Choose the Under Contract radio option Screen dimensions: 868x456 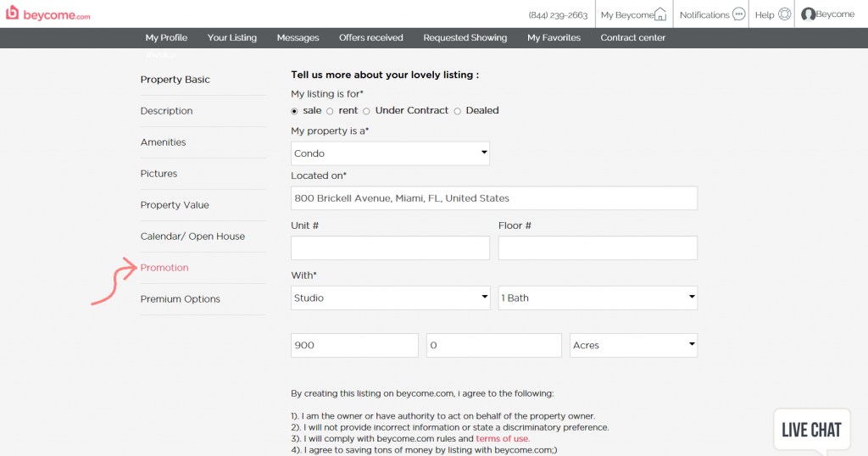tap(366, 111)
